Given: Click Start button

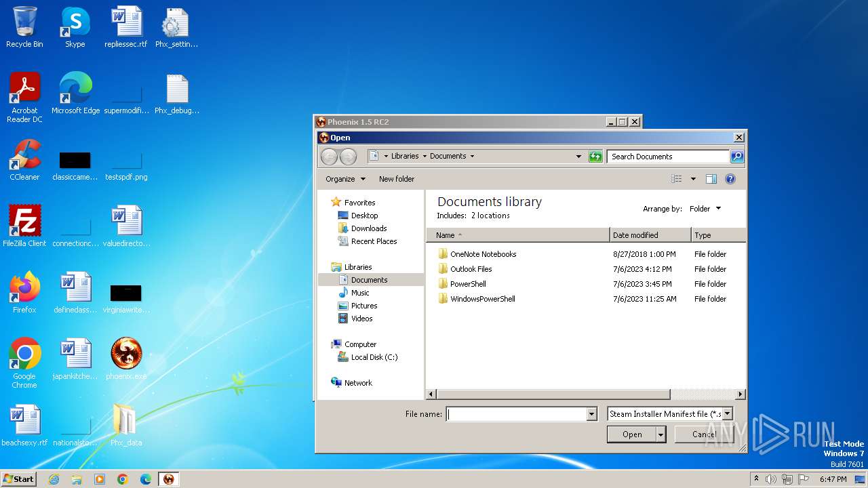Looking at the screenshot, I should pos(19,479).
